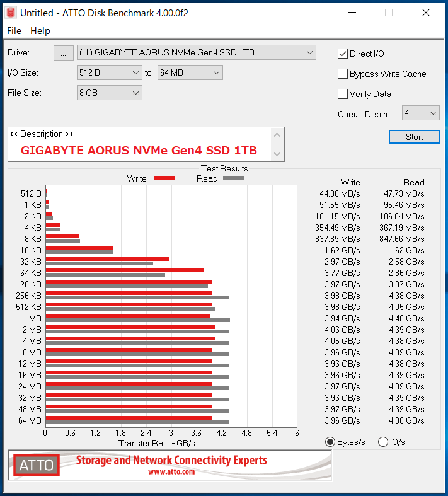Image resolution: width=448 pixels, height=496 pixels.
Task: Open the 512 B minimum I/O size dropdown
Action: 110,72
